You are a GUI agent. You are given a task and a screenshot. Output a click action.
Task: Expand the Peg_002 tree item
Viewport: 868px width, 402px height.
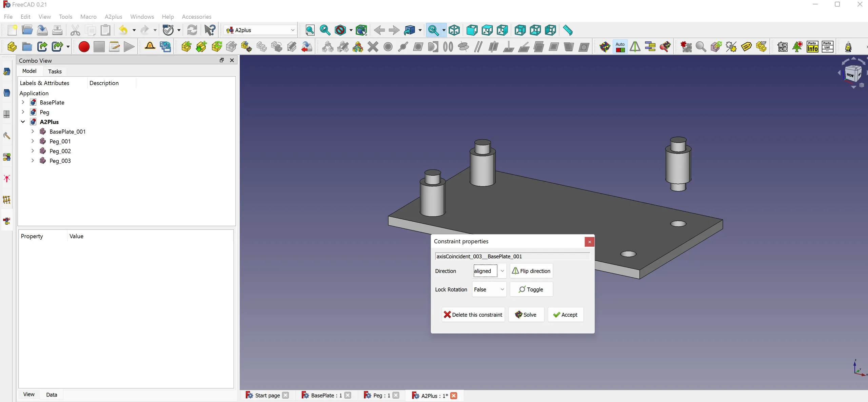33,151
